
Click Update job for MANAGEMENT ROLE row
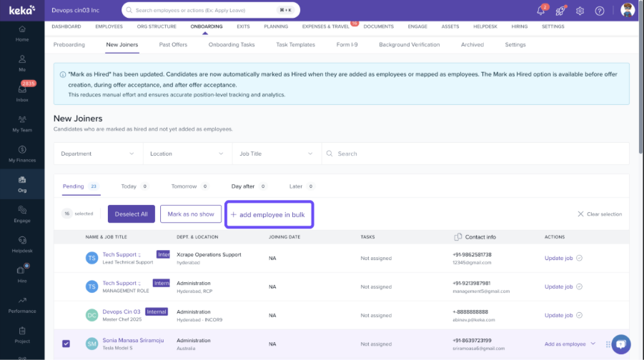558,286
